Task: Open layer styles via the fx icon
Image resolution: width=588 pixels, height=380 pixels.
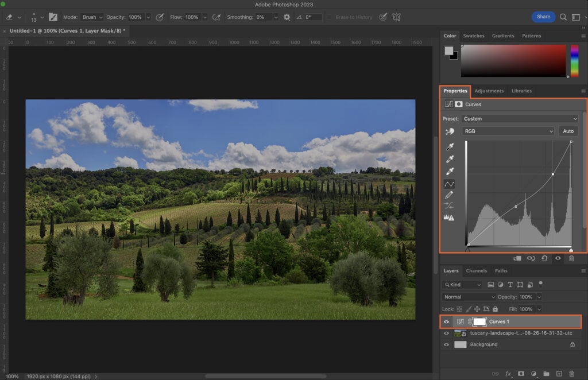Action: (x=508, y=374)
